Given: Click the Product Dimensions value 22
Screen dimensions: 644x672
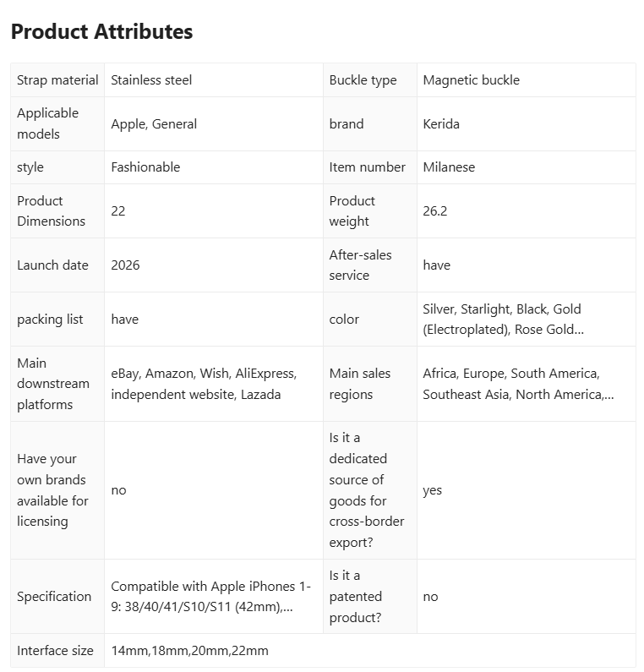Looking at the screenshot, I should coord(117,211).
